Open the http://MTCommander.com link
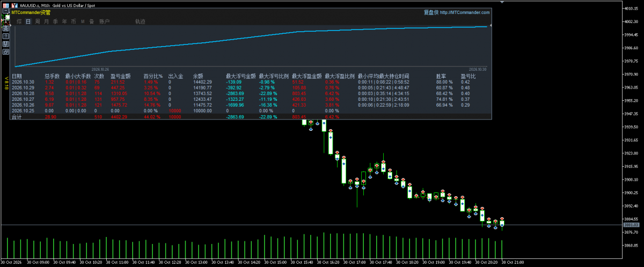Image resolution: width=644 pixels, height=267 pixels. [x=464, y=12]
